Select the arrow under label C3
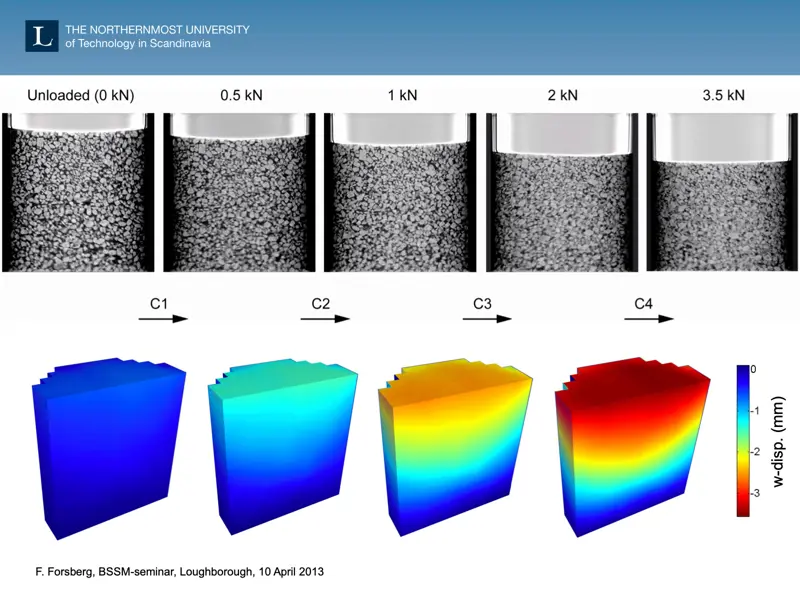This screenshot has width=800, height=600. click(487, 319)
